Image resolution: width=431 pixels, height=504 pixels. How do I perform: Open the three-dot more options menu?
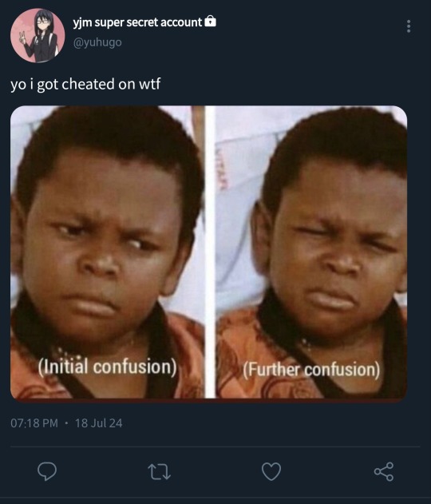click(x=409, y=26)
